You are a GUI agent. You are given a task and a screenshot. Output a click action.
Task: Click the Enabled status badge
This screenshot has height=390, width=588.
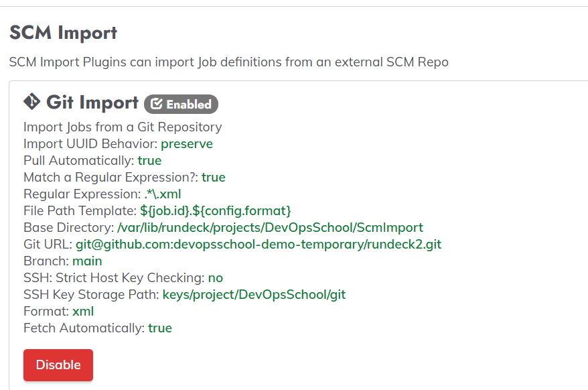coord(181,104)
